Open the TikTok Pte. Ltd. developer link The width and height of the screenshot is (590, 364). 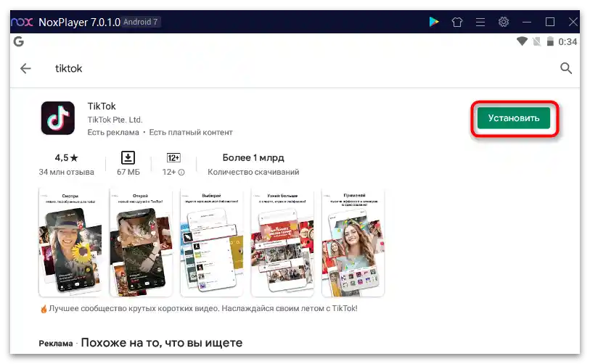[x=115, y=120]
